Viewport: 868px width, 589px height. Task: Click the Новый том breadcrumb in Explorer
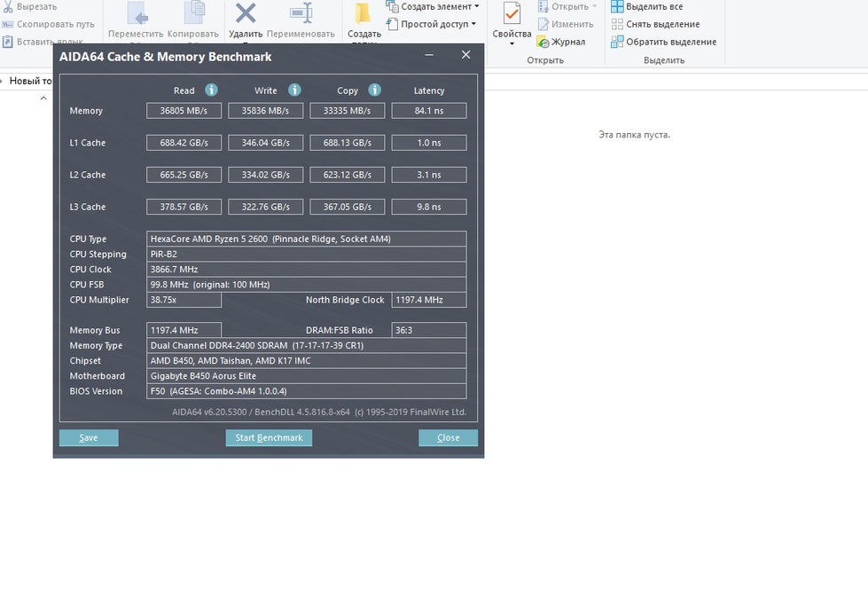[30, 81]
